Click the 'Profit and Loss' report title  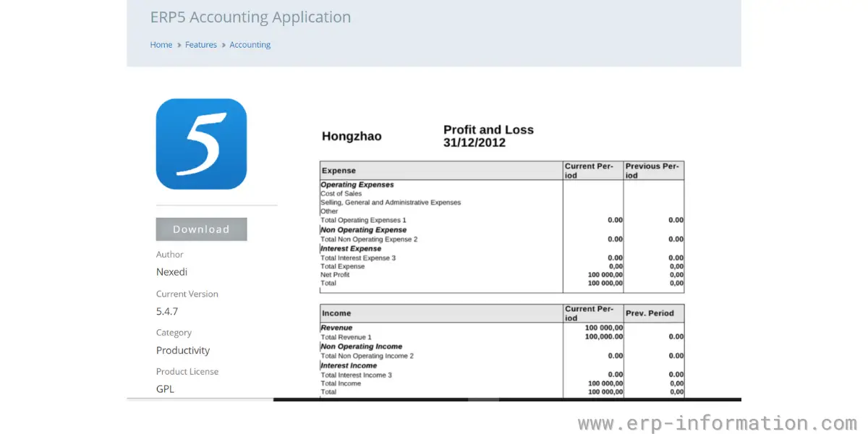click(x=488, y=130)
